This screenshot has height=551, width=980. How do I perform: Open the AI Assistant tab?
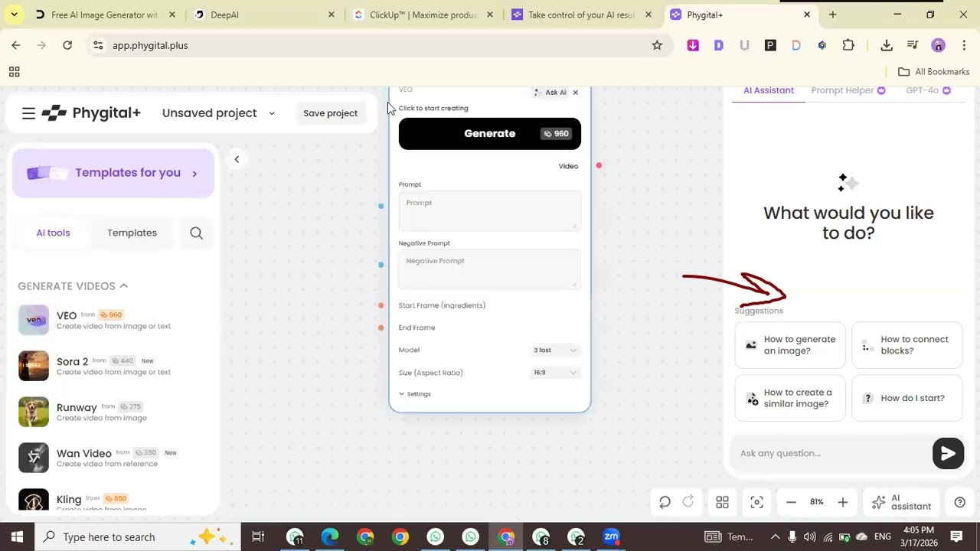(769, 90)
